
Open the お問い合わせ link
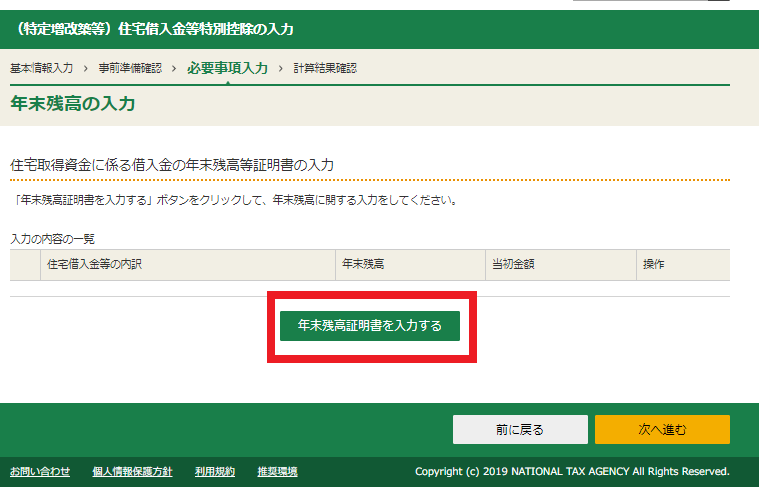click(40, 471)
